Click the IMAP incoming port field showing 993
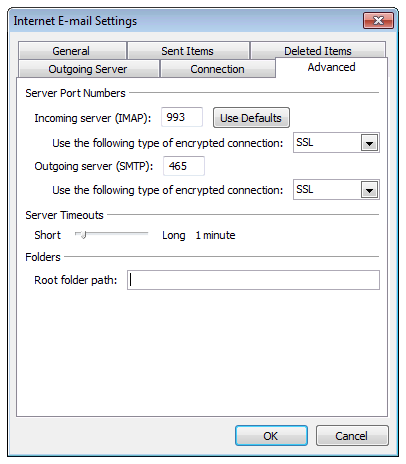The width and height of the screenshot is (406, 464). [x=182, y=117]
